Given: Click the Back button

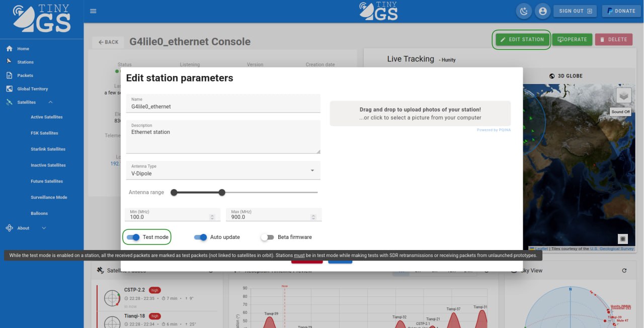Looking at the screenshot, I should point(108,42).
